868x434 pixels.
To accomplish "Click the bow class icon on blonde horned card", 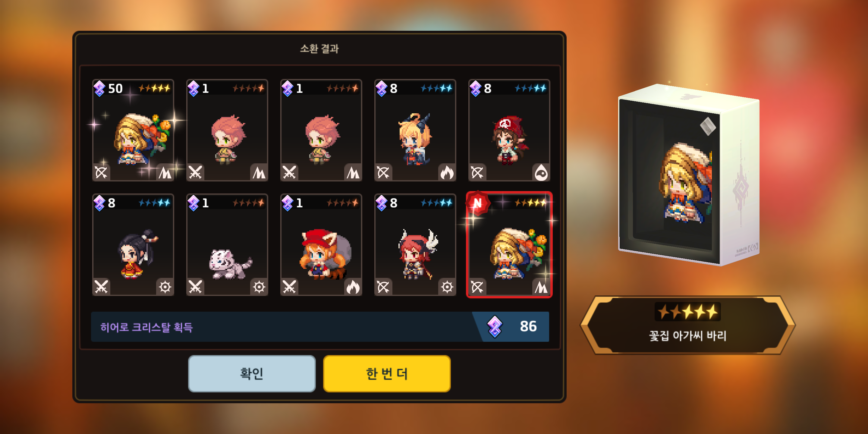I will pos(383,172).
